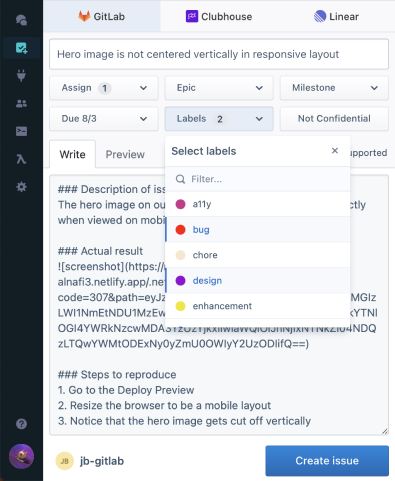This screenshot has width=395, height=481.
Task: Click the '### Actual result' heading text
Action: (x=100, y=251)
